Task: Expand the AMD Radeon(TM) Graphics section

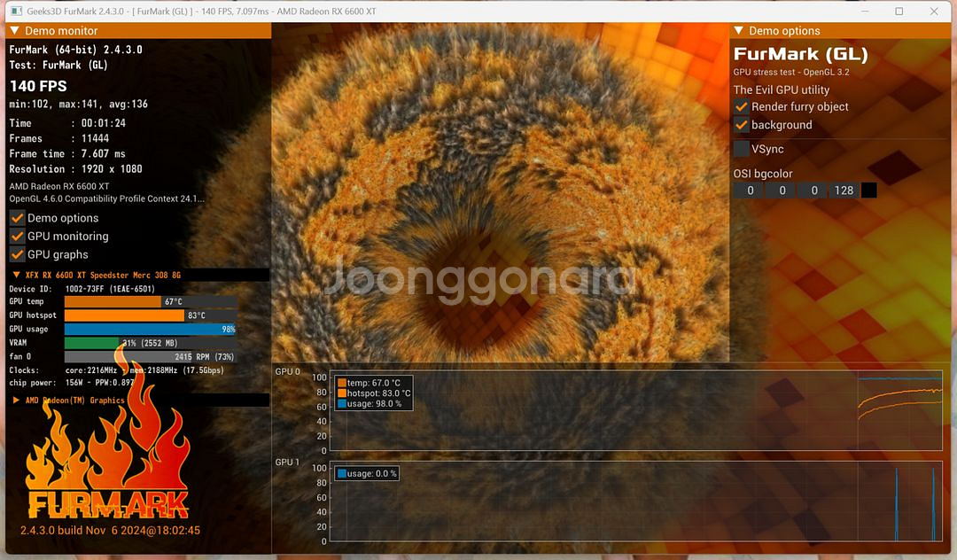Action: click(x=16, y=401)
